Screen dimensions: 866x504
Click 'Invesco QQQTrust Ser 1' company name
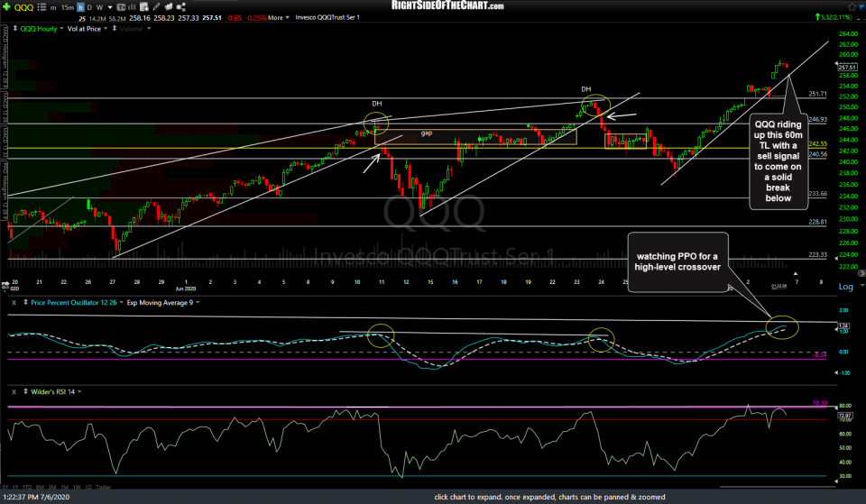(327, 18)
